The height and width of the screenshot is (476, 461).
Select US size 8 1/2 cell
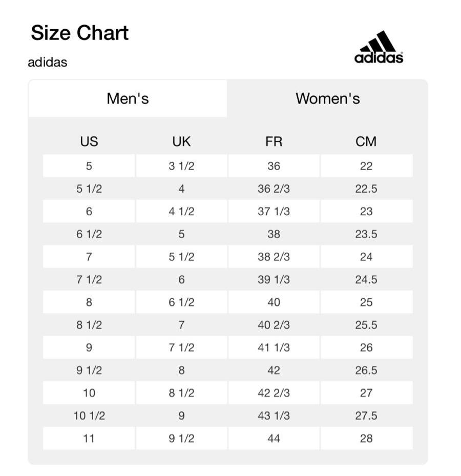pos(89,325)
